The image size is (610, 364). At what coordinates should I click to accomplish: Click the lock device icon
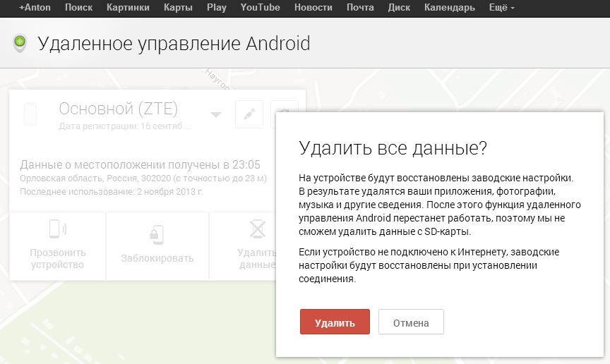click(157, 233)
